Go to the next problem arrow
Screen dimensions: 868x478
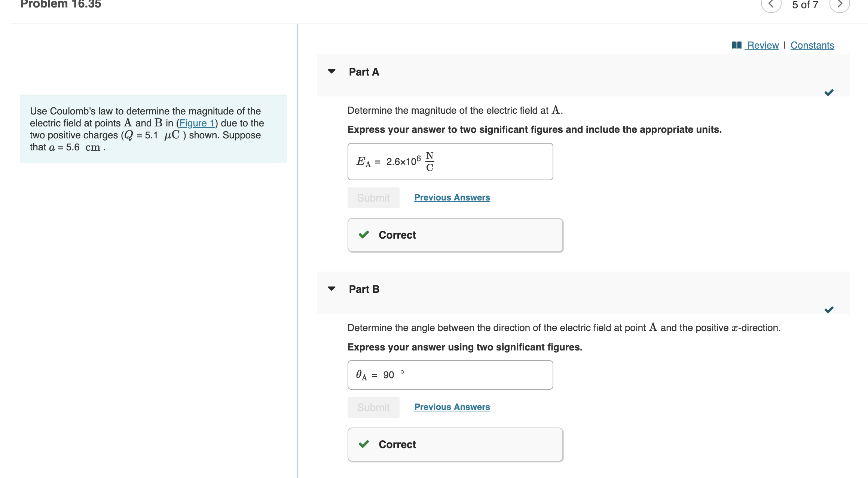click(840, 4)
